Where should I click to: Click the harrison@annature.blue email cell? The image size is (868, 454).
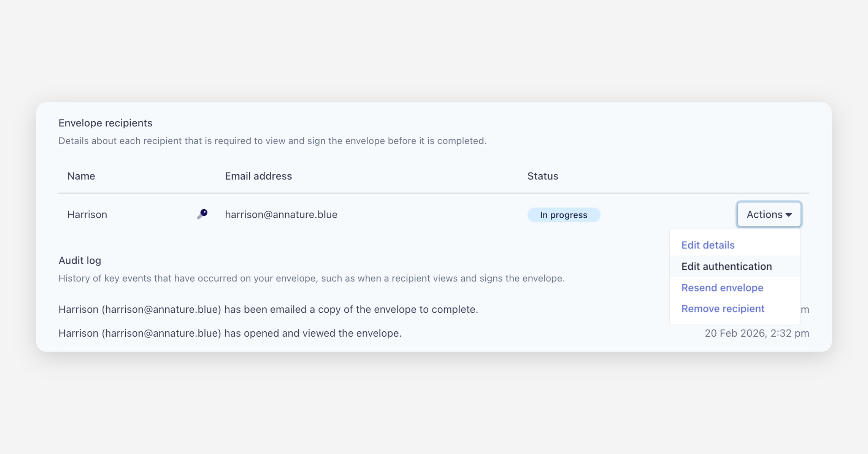coord(281,215)
